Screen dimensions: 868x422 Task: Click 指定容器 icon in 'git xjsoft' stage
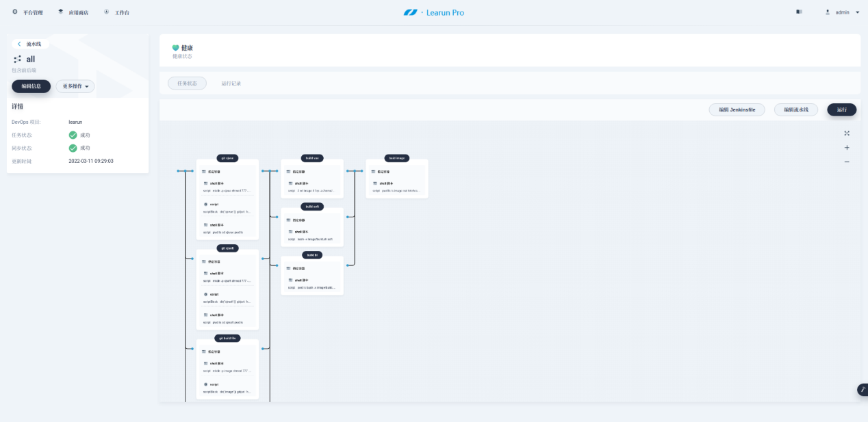click(x=204, y=261)
